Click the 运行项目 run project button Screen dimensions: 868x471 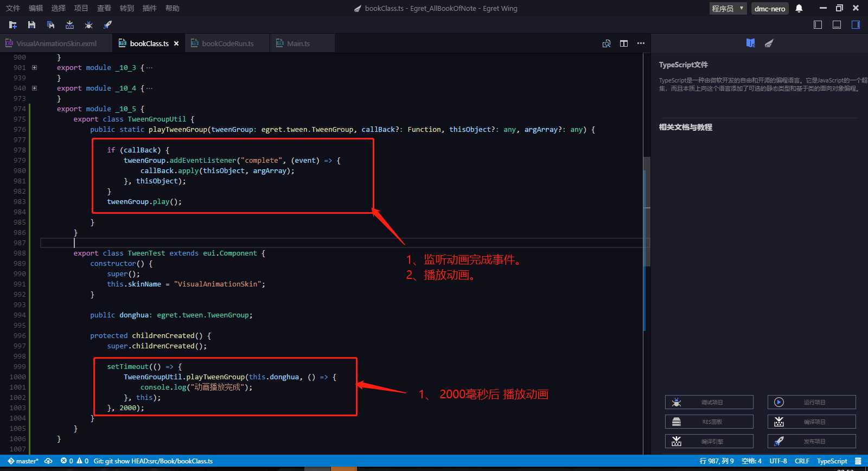[x=812, y=402]
